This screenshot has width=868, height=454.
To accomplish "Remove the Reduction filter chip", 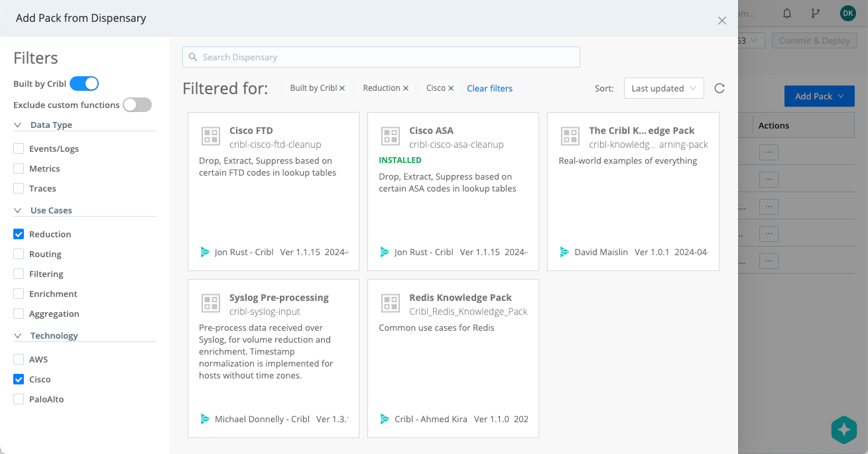I will [x=406, y=88].
